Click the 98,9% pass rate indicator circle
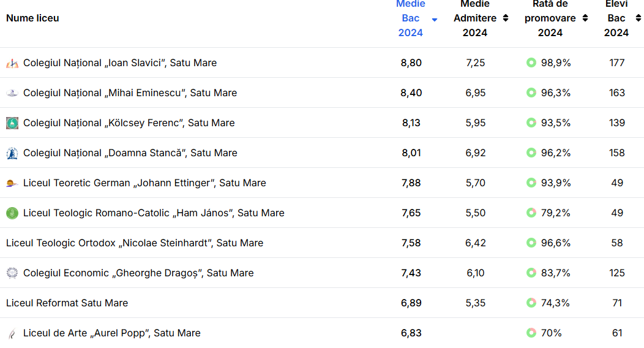 pos(531,62)
